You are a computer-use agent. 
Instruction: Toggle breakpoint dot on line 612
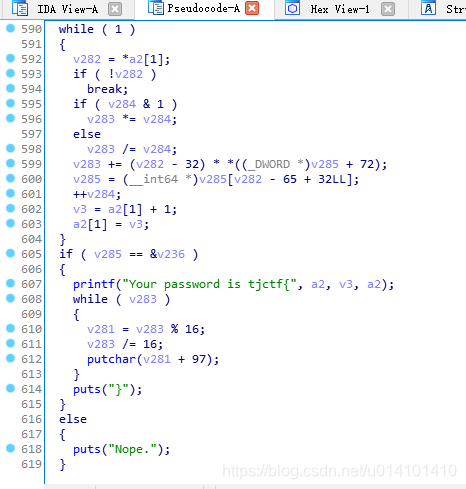(x=11, y=359)
